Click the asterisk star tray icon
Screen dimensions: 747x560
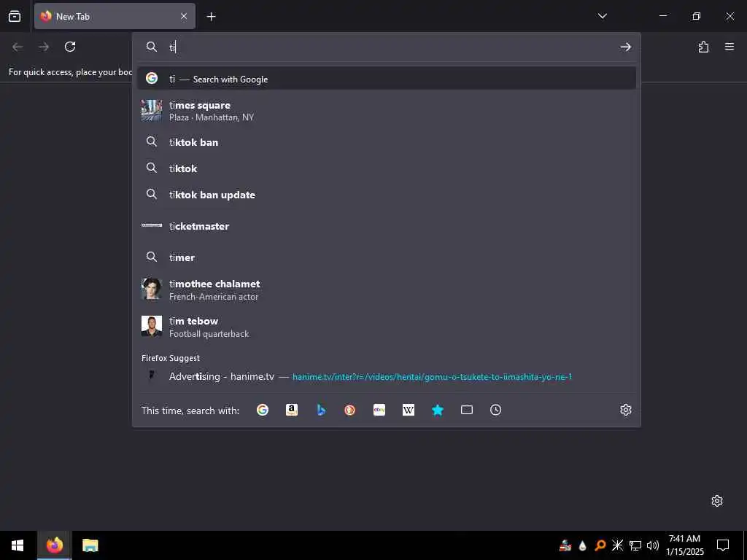[617, 545]
